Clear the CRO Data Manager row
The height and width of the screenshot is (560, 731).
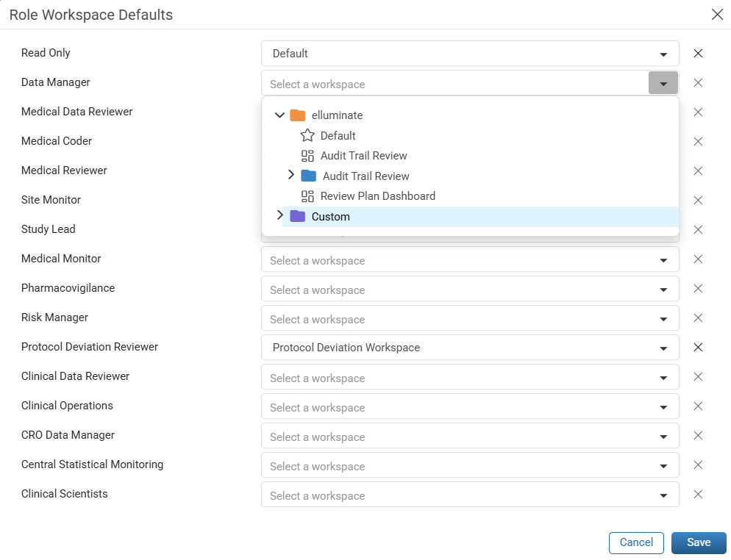(x=697, y=434)
